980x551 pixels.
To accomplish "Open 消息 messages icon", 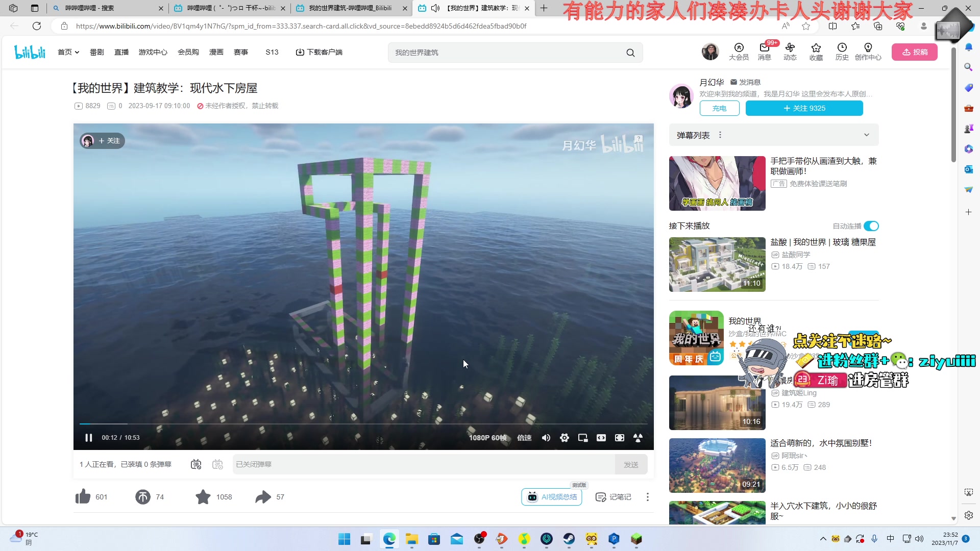I will pos(764,52).
